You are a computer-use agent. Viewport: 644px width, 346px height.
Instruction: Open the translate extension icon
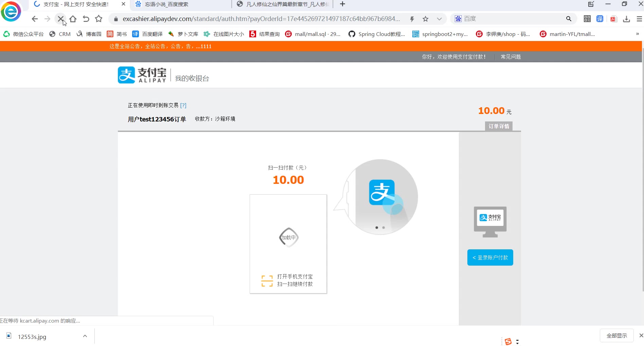tap(600, 19)
